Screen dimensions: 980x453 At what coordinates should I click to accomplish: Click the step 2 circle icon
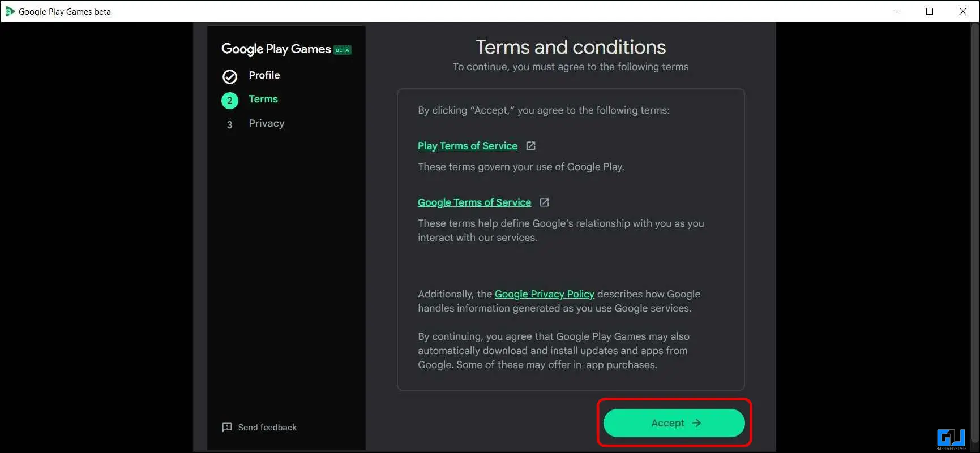229,101
